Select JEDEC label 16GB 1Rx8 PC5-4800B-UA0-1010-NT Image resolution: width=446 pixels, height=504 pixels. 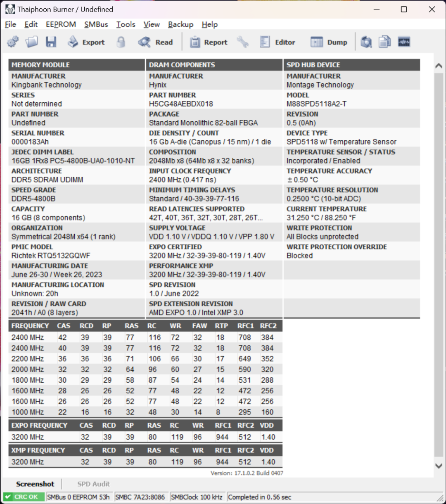[x=73, y=161]
